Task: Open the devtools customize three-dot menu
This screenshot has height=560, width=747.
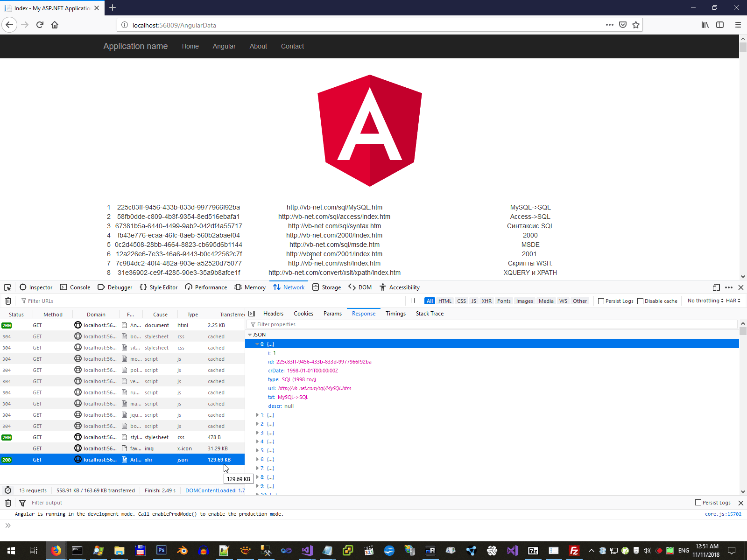Action: point(729,287)
